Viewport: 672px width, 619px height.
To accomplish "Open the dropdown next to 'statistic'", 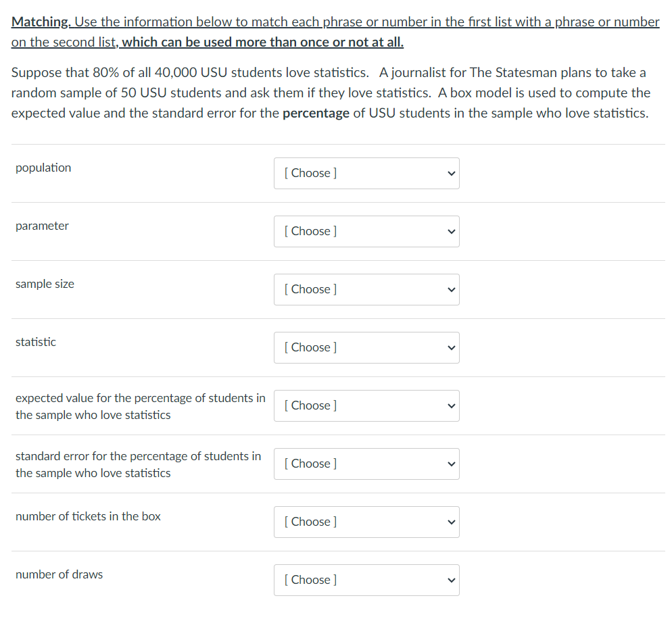I will (366, 347).
